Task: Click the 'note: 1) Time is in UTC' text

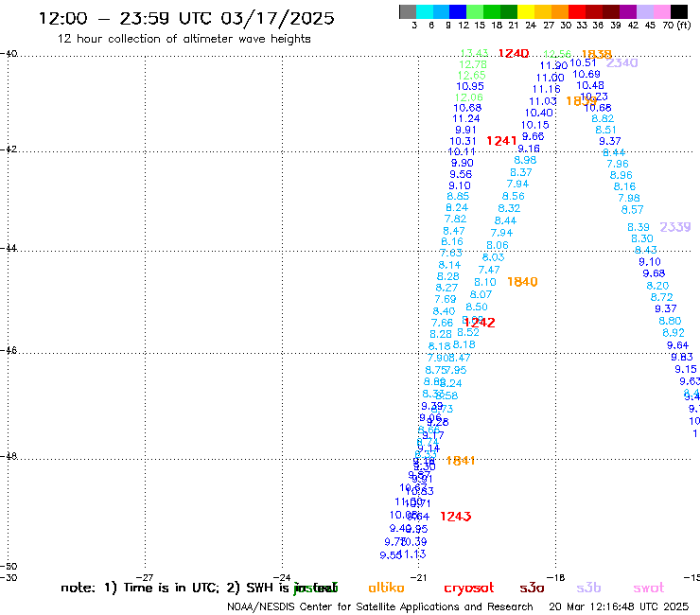Action: click(x=140, y=588)
